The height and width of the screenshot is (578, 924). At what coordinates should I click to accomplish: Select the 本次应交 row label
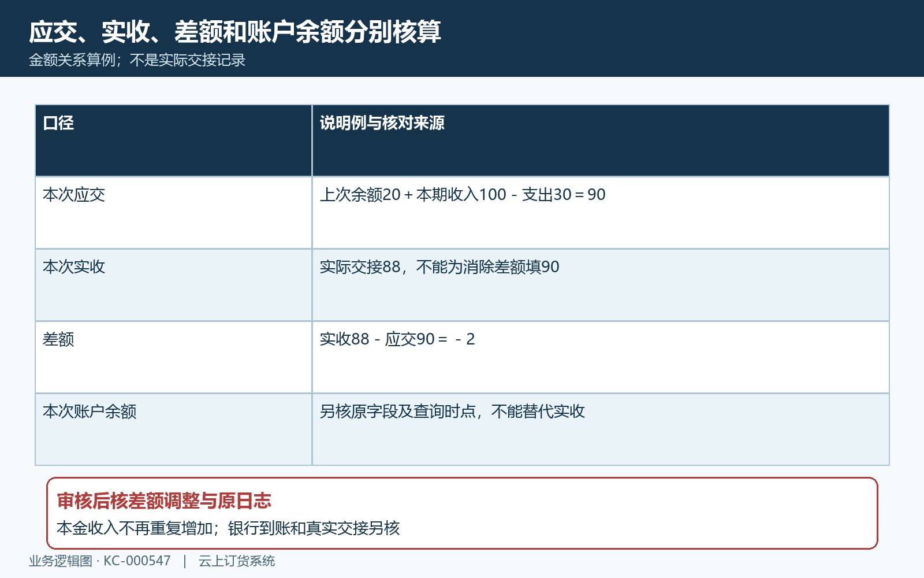(x=74, y=195)
